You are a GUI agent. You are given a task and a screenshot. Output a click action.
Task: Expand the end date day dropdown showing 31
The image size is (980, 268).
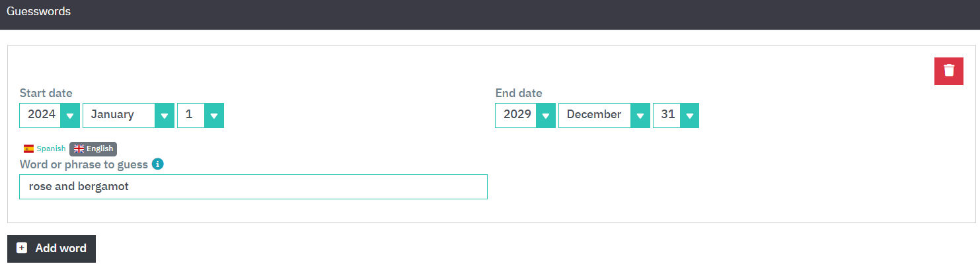675,115
